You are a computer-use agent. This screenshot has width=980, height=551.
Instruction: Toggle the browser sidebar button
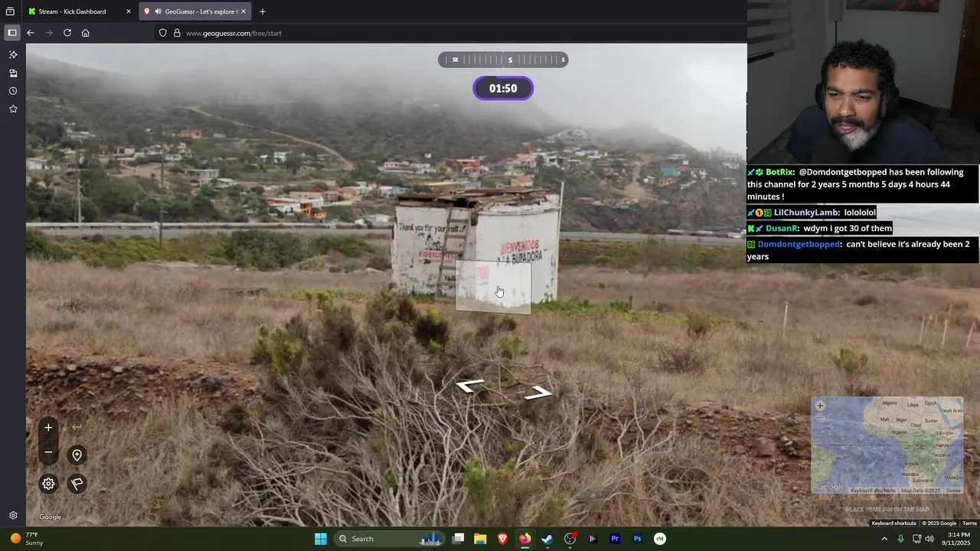(12, 33)
